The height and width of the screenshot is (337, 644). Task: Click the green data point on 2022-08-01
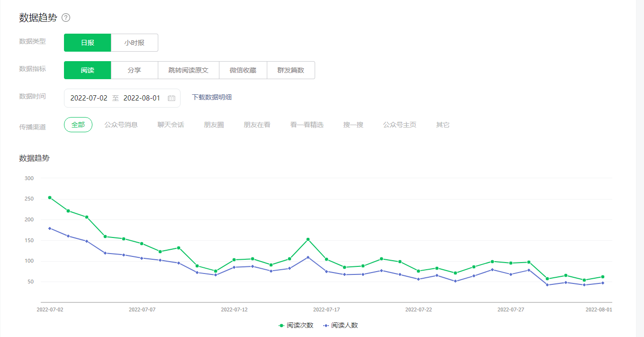[603, 277]
